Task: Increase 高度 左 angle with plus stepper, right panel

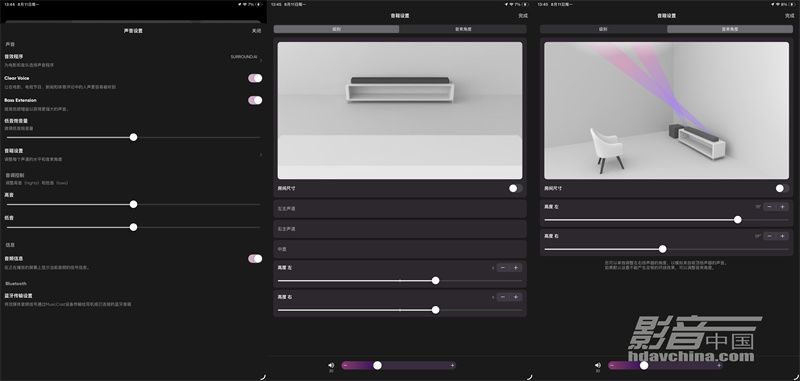Action: click(x=782, y=207)
